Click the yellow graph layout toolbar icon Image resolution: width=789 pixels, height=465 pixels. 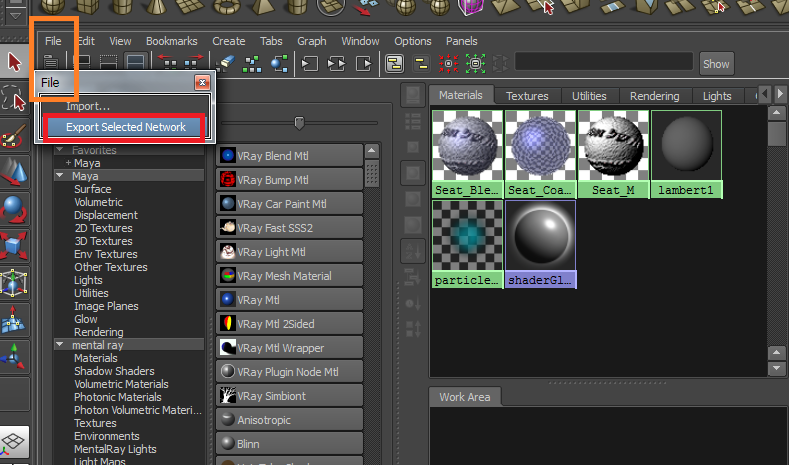[395, 63]
